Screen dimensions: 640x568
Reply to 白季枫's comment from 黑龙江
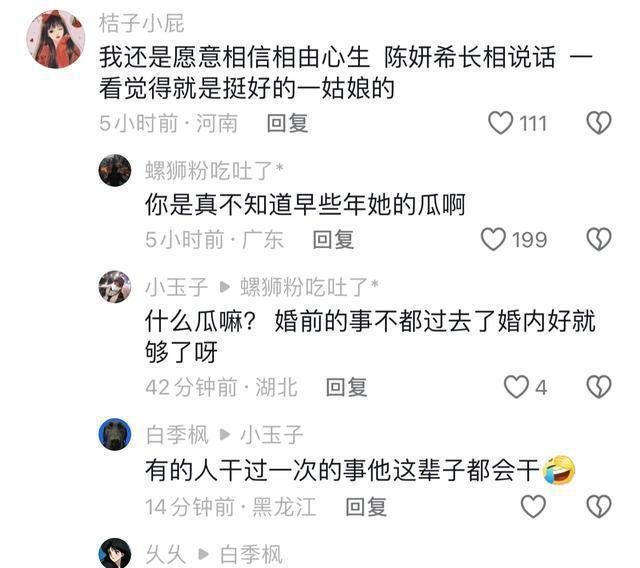point(366,507)
